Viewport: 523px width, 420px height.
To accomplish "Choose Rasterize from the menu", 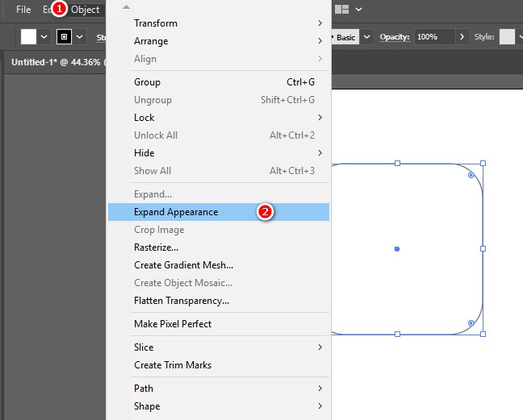I will click(x=156, y=247).
